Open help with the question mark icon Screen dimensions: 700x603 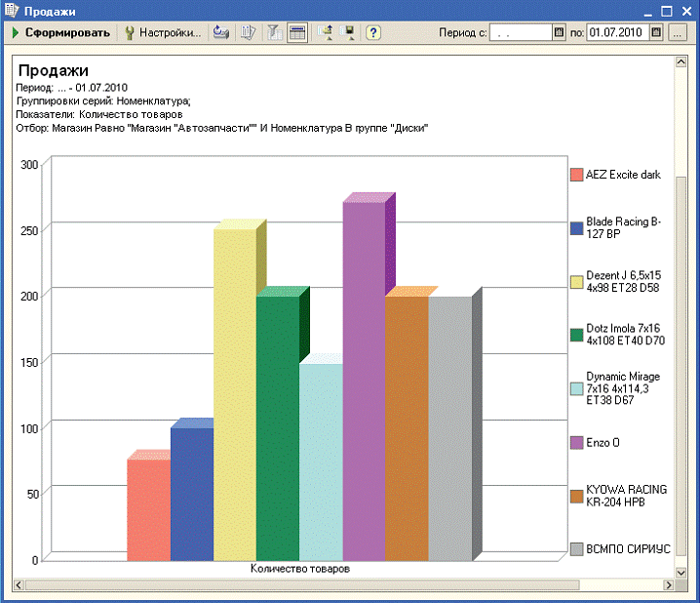tap(373, 32)
